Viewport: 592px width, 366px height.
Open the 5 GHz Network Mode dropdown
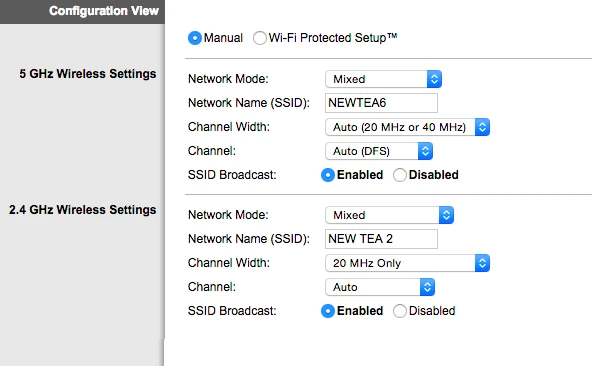coord(383,79)
